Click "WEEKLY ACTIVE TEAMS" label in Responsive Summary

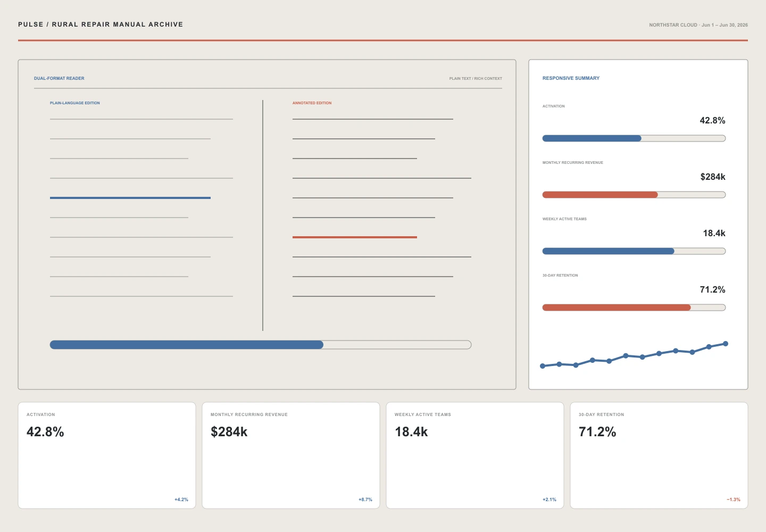(x=564, y=219)
